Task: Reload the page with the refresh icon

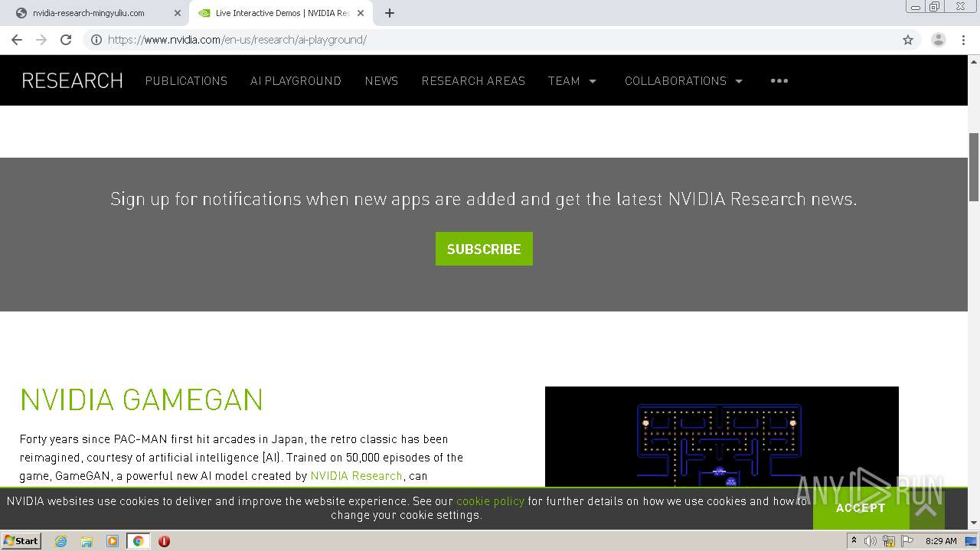Action: (x=66, y=40)
